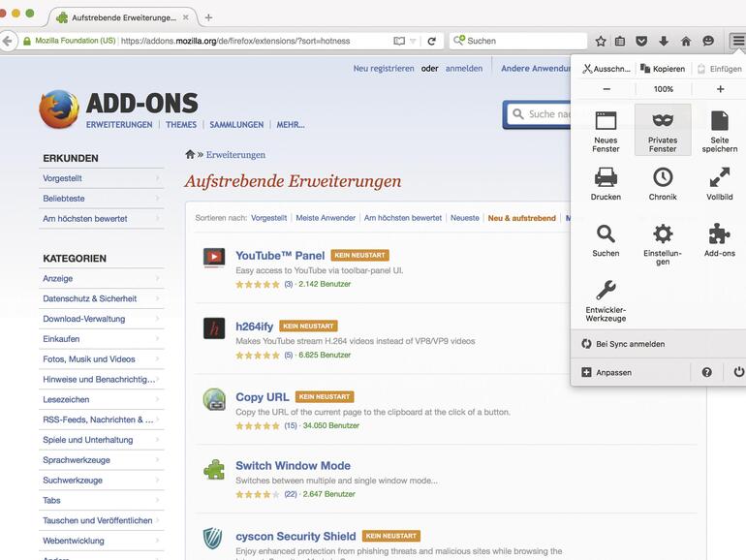Viewport: 746px width, 560px height.
Task: Reset zoom at 100%
Action: tap(664, 89)
